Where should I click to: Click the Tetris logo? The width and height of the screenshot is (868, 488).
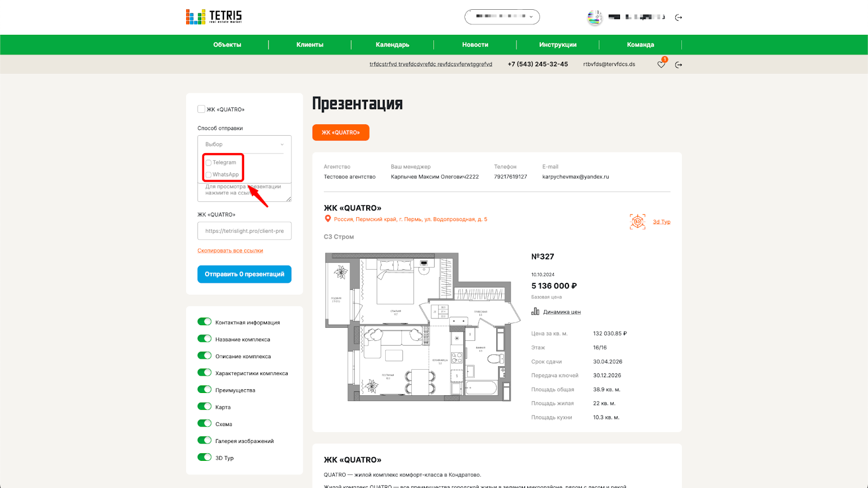pyautogui.click(x=214, y=17)
